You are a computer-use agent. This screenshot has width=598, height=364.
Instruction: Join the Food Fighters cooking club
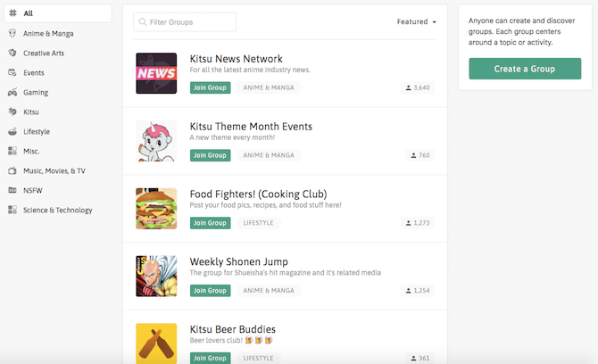pos(210,223)
